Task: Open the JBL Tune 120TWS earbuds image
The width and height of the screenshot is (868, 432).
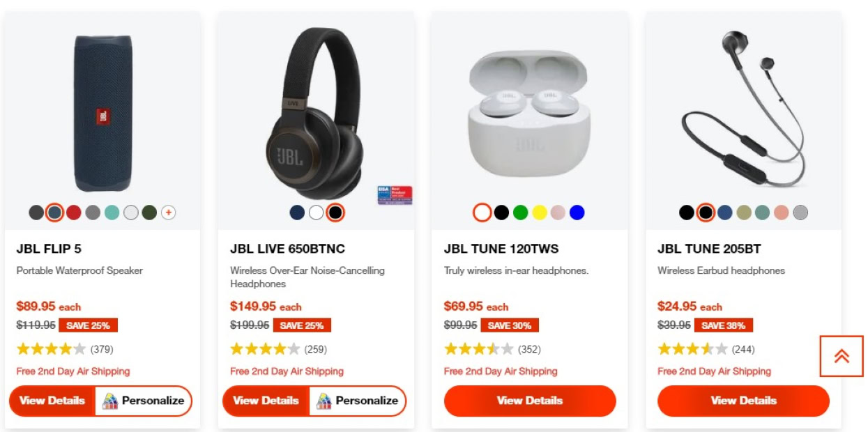Action: 530,111
